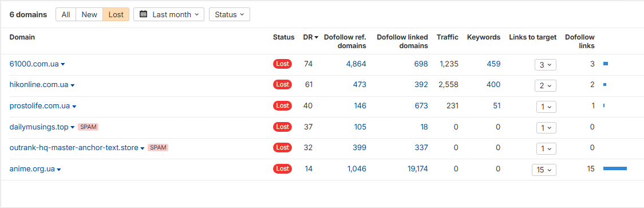Open the 61000.com.ua domain link
Image resolution: width=644 pixels, height=208 pixels.
point(34,64)
